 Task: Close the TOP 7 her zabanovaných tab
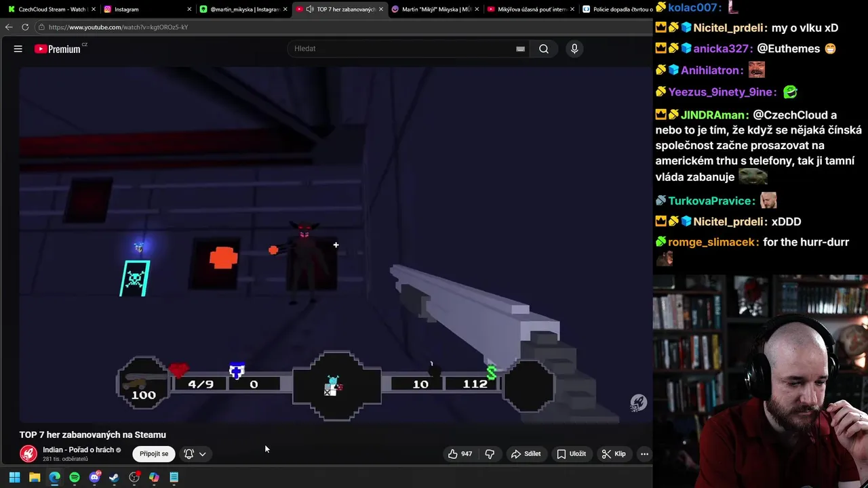[x=381, y=9]
